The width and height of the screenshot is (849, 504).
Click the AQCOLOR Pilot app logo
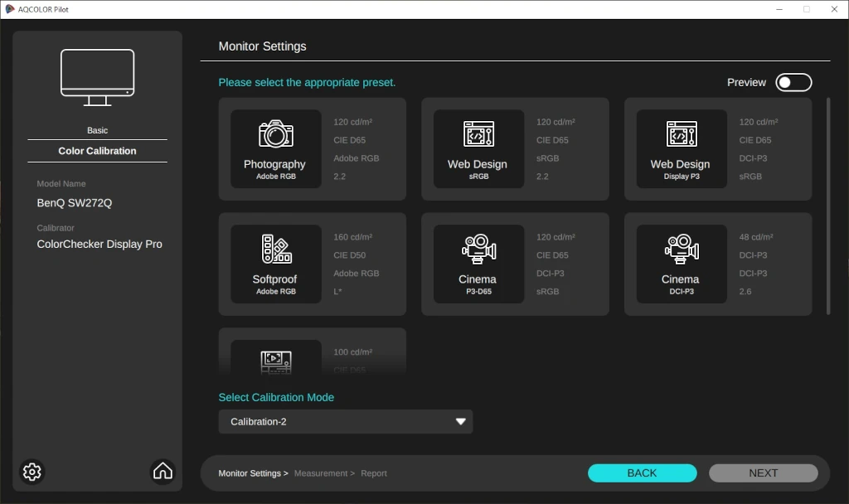10,9
